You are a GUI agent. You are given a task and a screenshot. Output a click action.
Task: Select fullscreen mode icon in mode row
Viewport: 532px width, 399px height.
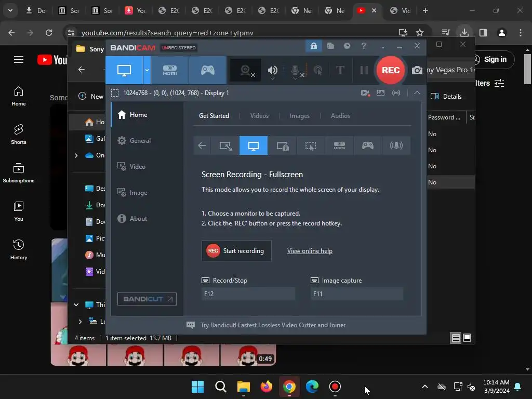coord(254,145)
